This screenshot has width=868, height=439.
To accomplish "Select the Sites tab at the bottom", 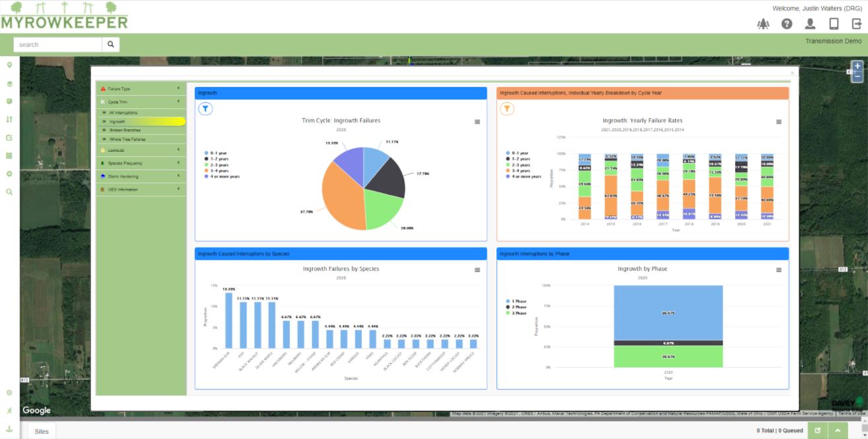I will (41, 430).
